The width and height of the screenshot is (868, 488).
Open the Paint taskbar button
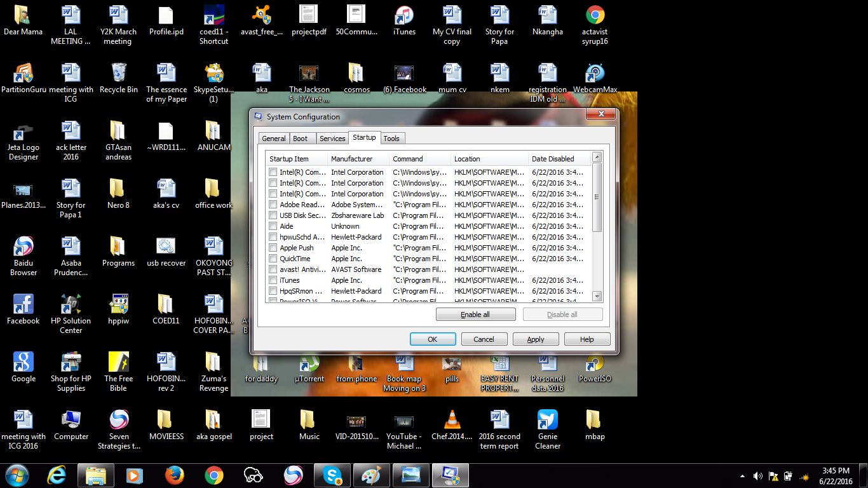click(x=371, y=475)
